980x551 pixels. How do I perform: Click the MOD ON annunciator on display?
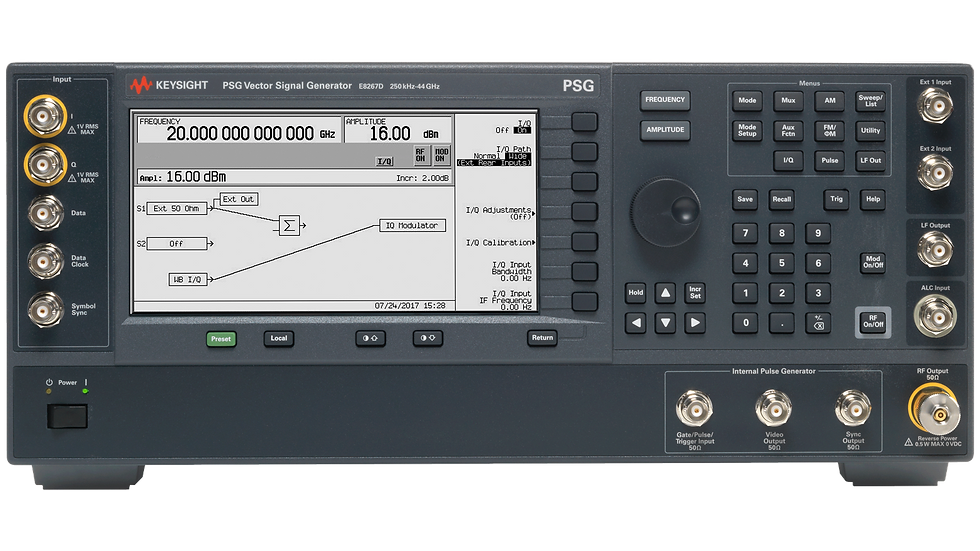pos(442,155)
